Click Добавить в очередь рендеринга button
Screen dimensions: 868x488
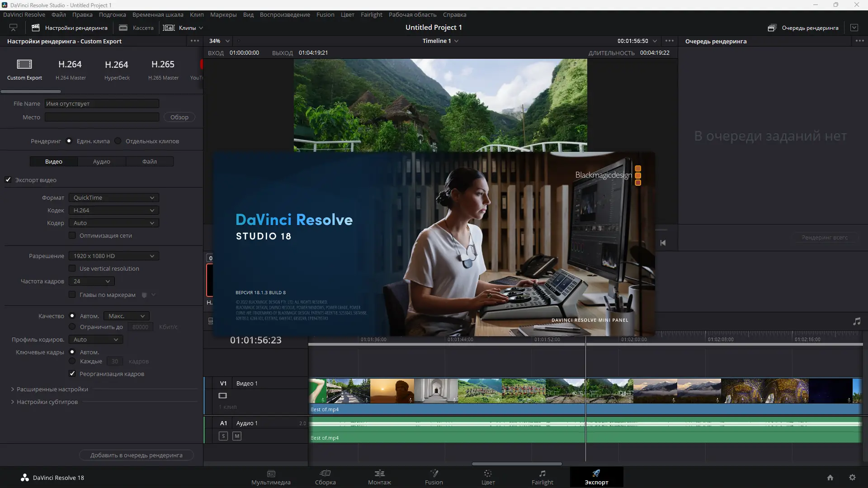tap(136, 455)
